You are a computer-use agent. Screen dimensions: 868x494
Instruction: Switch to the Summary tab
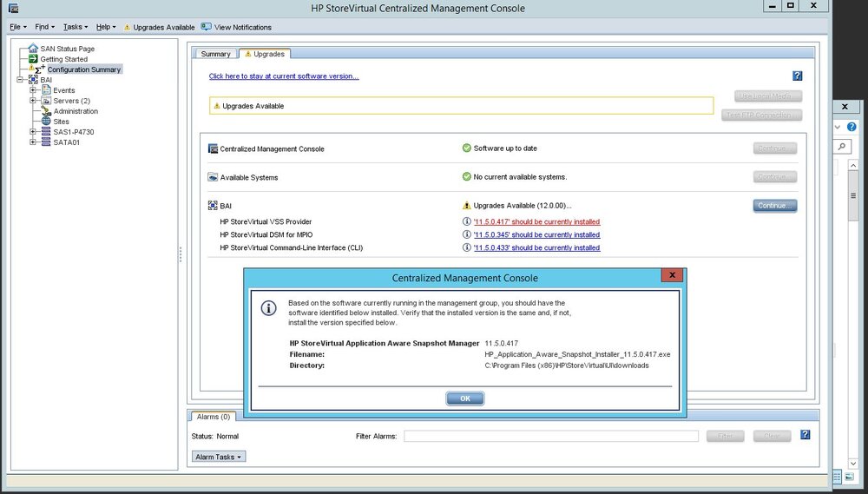coord(215,54)
